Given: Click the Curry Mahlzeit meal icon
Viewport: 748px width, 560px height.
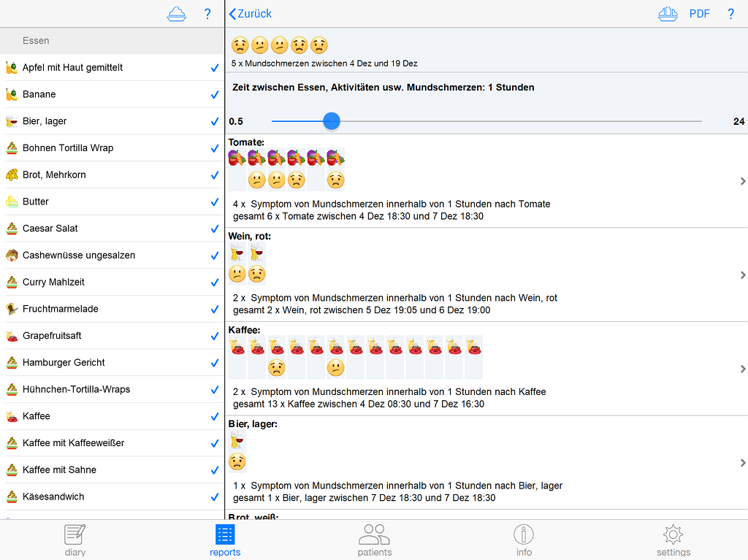Looking at the screenshot, I should 12,282.
